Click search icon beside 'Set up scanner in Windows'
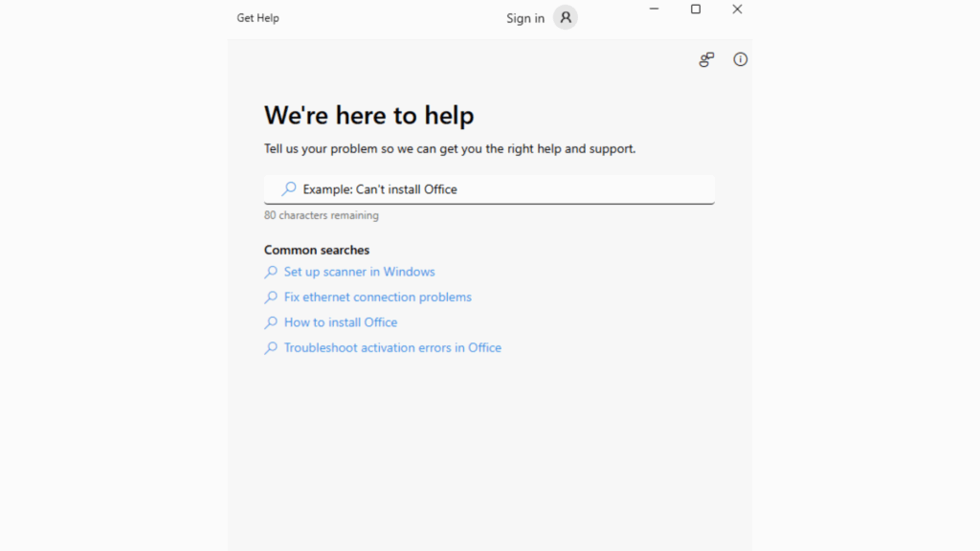The height and width of the screenshot is (551, 980). (271, 272)
